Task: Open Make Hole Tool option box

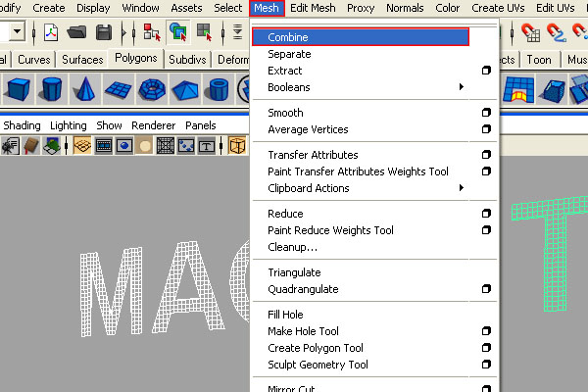Action: coord(486,330)
